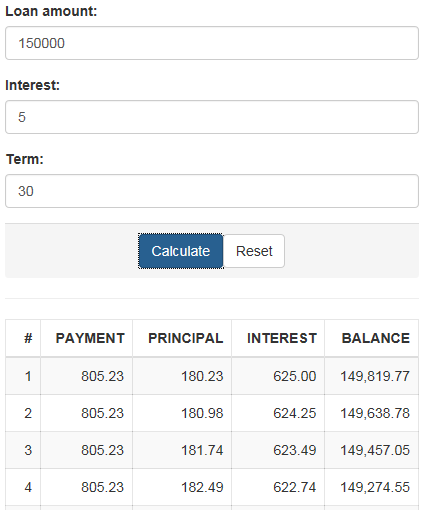The image size is (425, 510).
Task: Select the # column header
Action: click(x=28, y=338)
